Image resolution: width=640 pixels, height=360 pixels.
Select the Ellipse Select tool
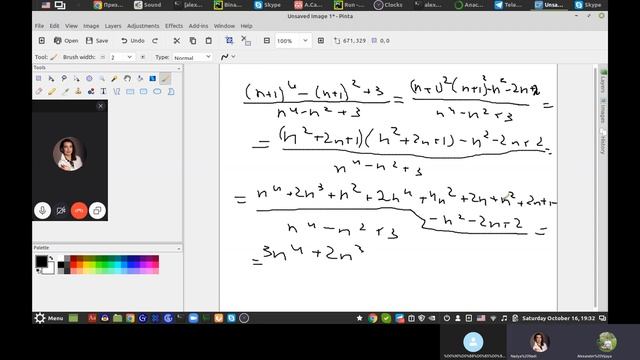(89, 78)
